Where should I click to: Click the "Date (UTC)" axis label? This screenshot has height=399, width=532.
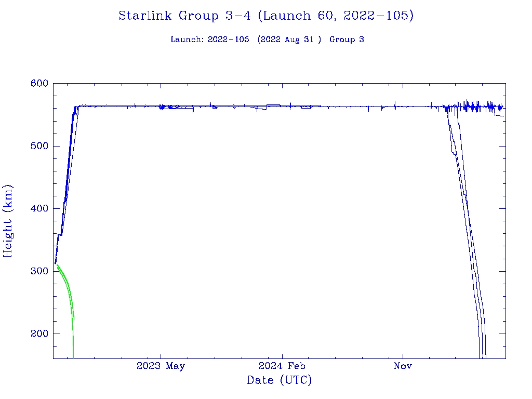point(279,380)
